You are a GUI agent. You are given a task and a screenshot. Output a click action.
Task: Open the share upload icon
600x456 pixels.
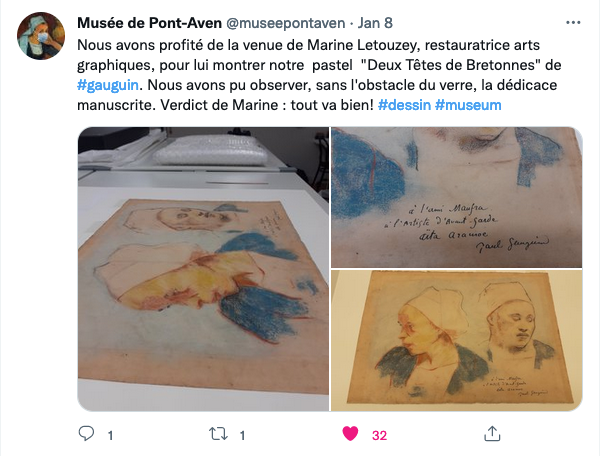492,434
